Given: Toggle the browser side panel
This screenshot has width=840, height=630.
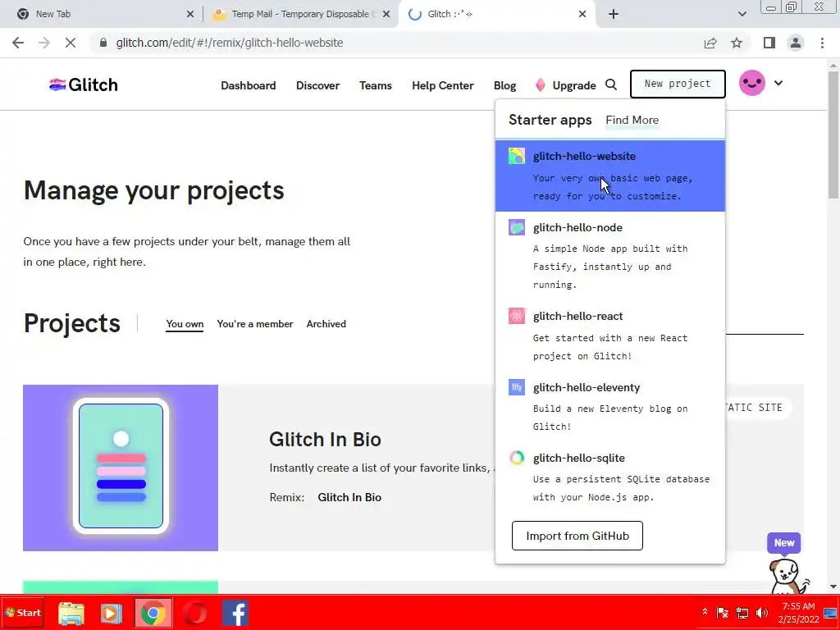Looking at the screenshot, I should [x=769, y=43].
